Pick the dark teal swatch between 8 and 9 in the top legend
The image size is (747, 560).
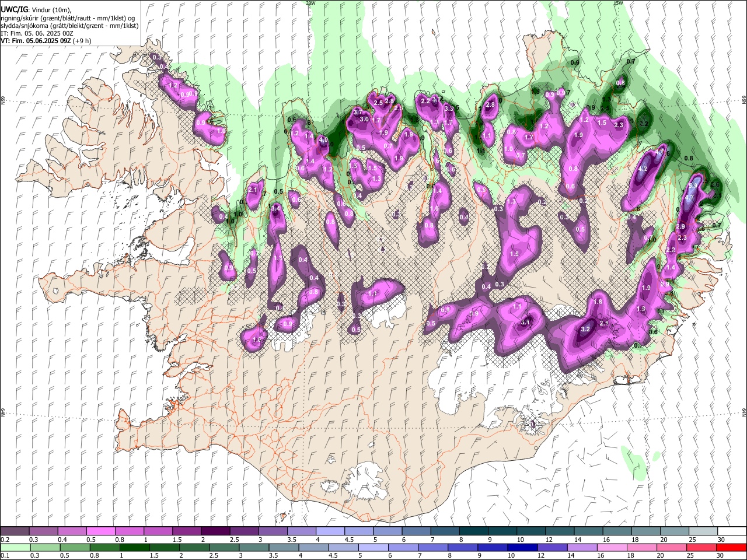pos(473,531)
